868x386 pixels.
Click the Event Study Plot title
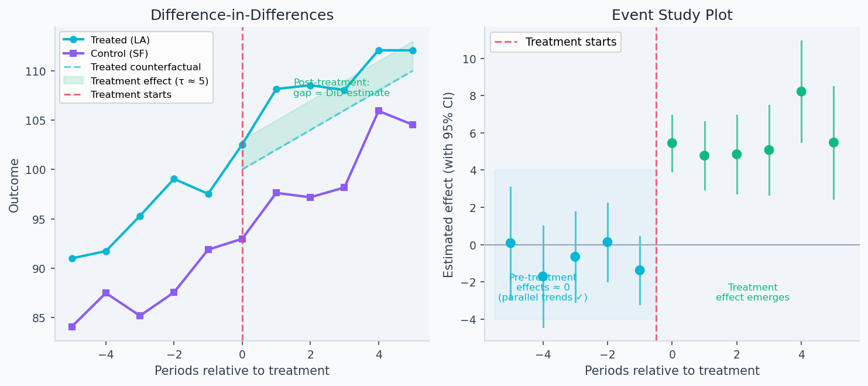tap(672, 15)
